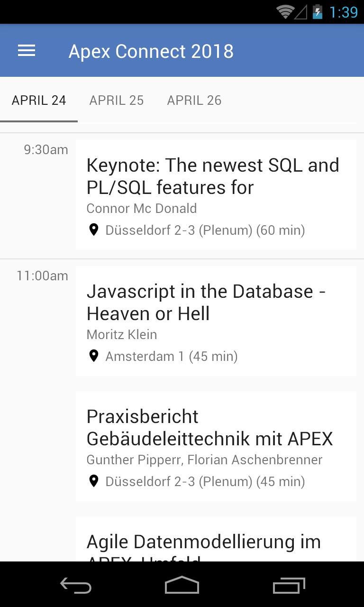Tap the battery charging icon
The image size is (364, 607).
click(x=317, y=12)
